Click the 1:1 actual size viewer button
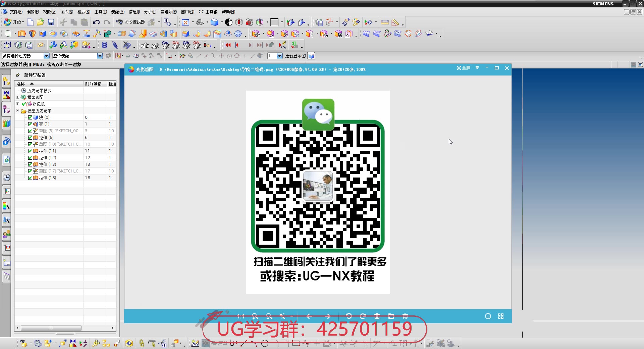The width and height of the screenshot is (644, 349). pyautogui.click(x=240, y=316)
